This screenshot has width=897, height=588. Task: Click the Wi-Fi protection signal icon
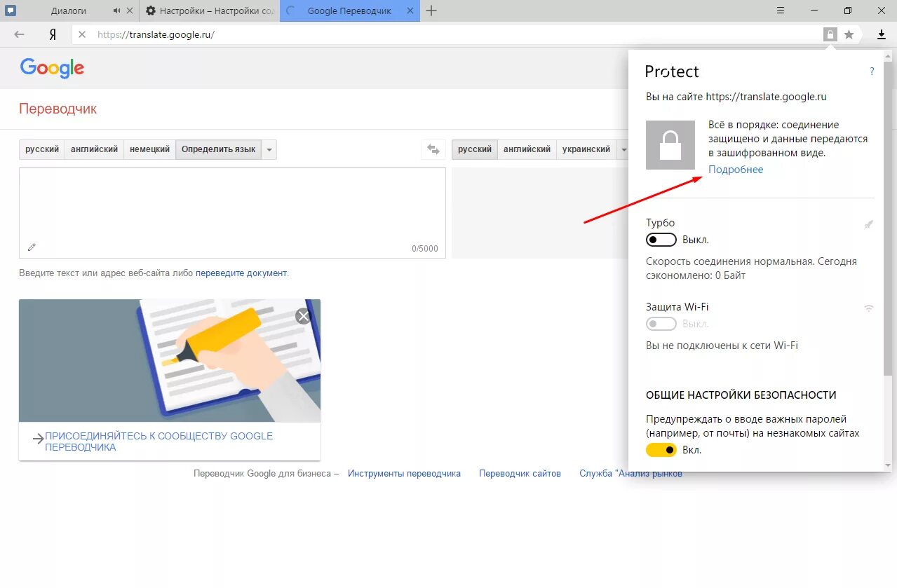tap(869, 308)
